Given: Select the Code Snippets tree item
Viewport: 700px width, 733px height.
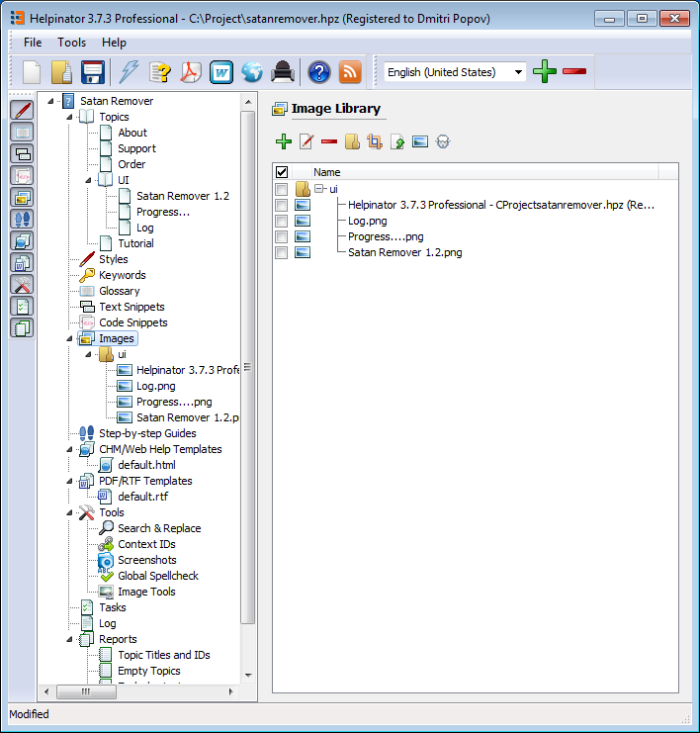Looking at the screenshot, I should pyautogui.click(x=133, y=322).
